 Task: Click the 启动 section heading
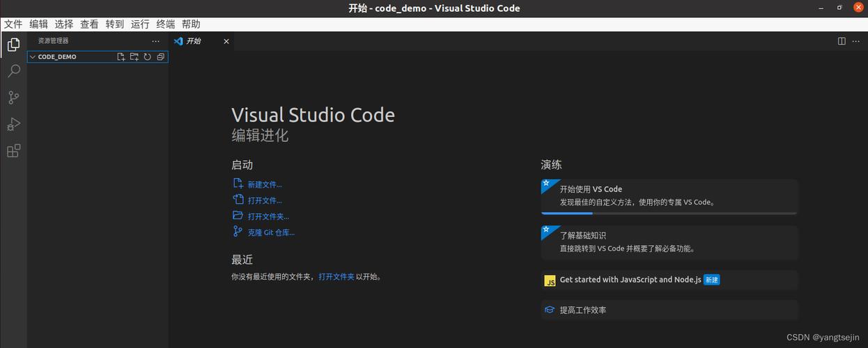(242, 165)
